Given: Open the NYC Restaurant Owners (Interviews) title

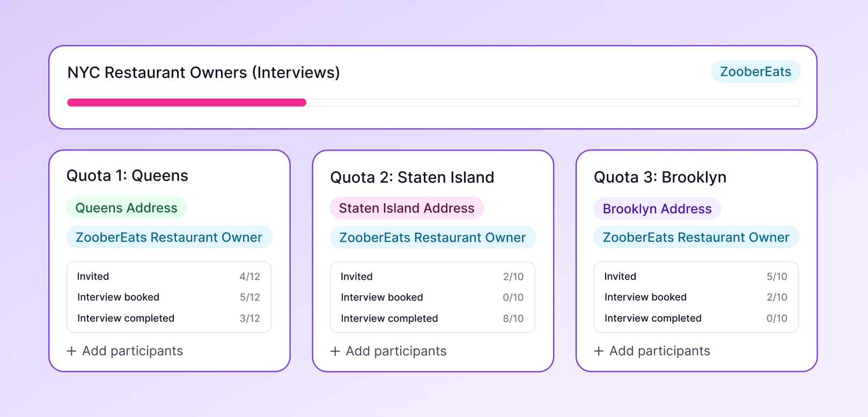Looking at the screenshot, I should 204,72.
